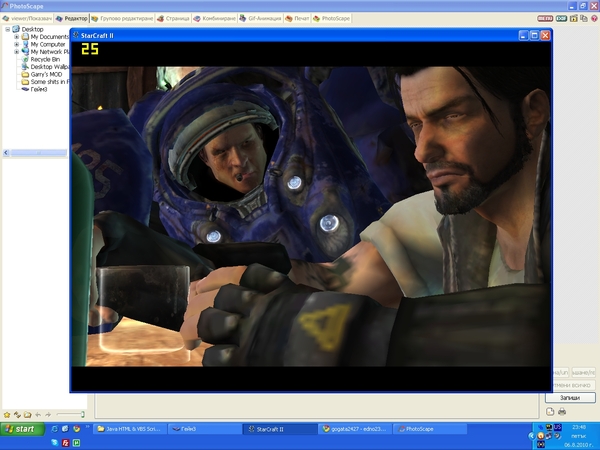Select Garry's MOD folder
This screenshot has width=600, height=450.
46,74
